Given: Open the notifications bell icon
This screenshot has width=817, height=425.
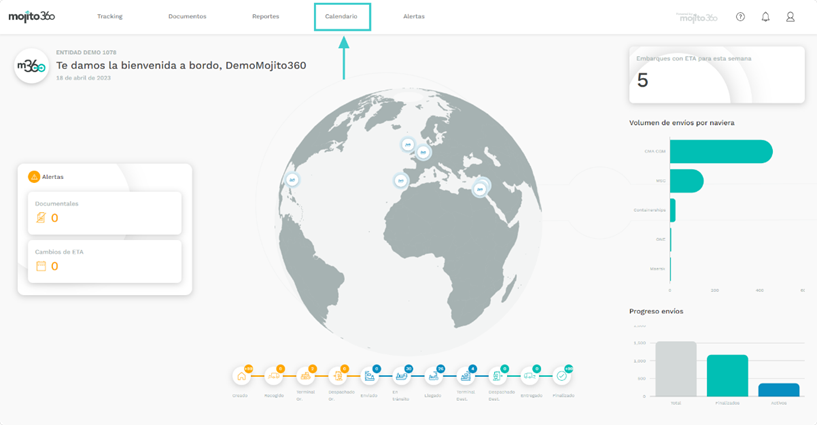Looking at the screenshot, I should (765, 17).
